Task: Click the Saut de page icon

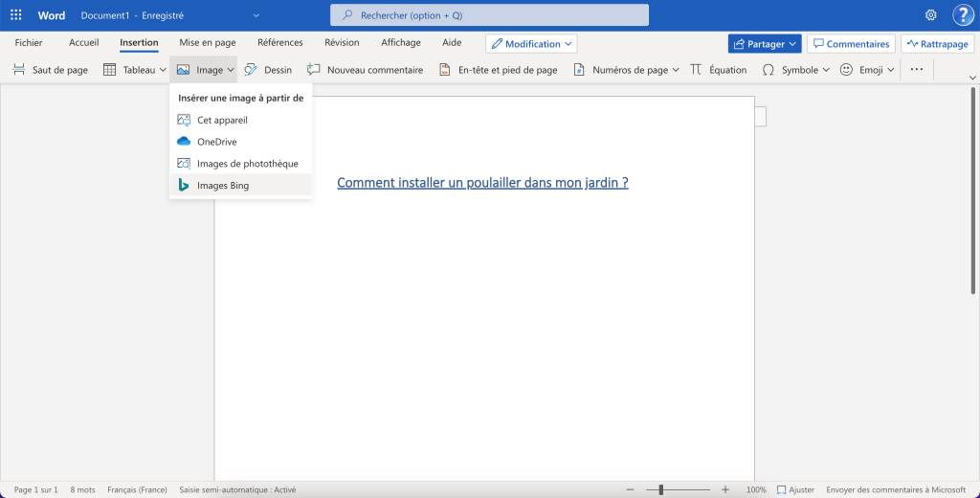Action: (19, 70)
